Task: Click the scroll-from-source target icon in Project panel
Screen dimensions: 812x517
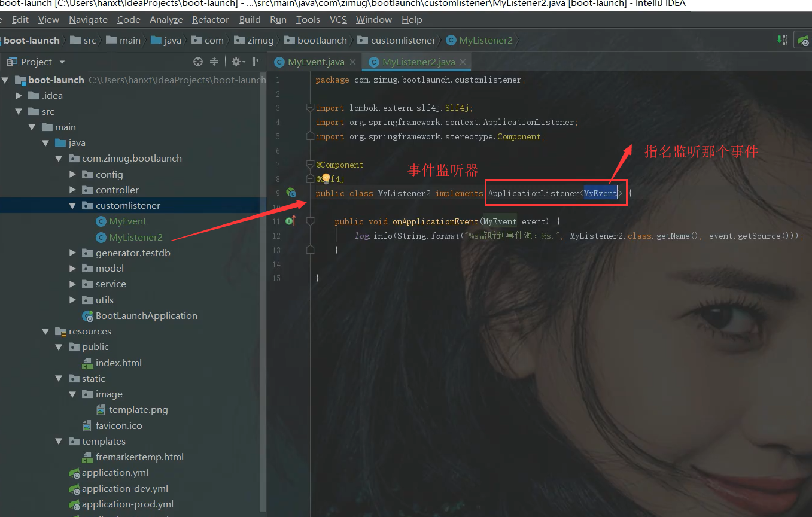Action: (198, 62)
